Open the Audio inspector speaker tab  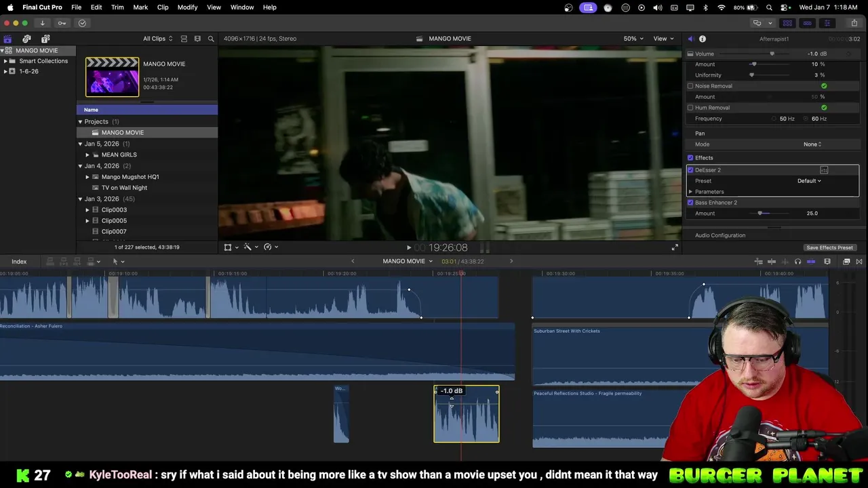coord(690,39)
